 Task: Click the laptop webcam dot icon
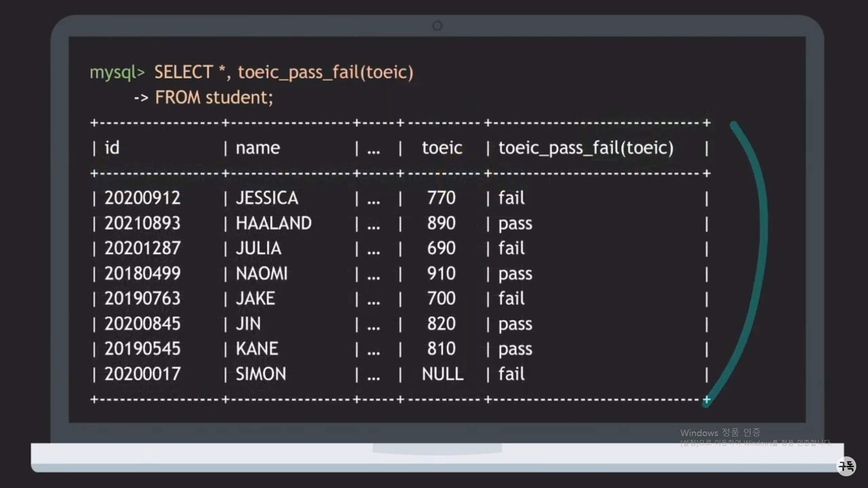point(437,26)
